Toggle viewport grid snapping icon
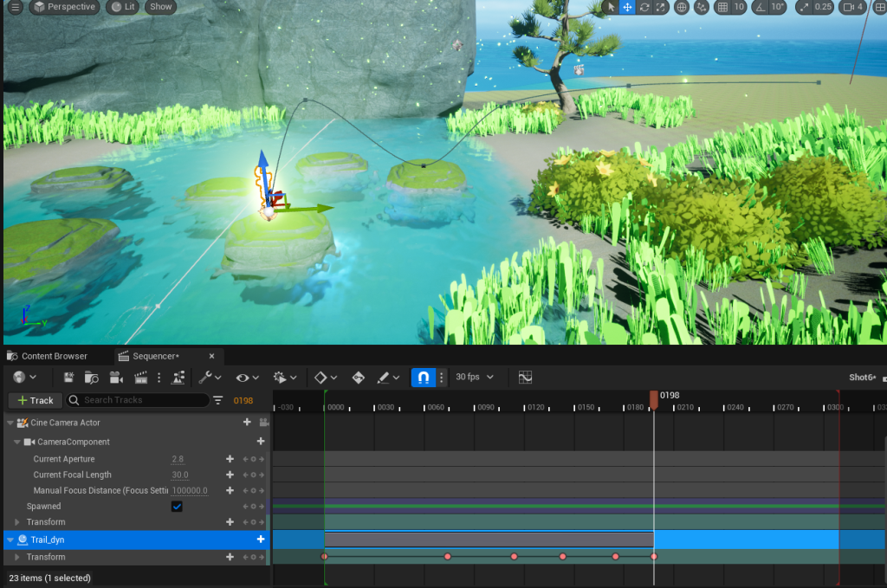The image size is (887, 588). [722, 7]
